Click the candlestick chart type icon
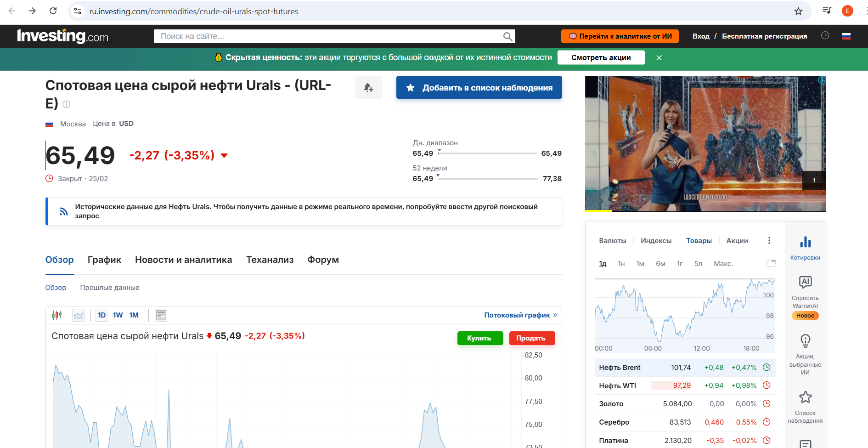The image size is (868, 448). 57,315
